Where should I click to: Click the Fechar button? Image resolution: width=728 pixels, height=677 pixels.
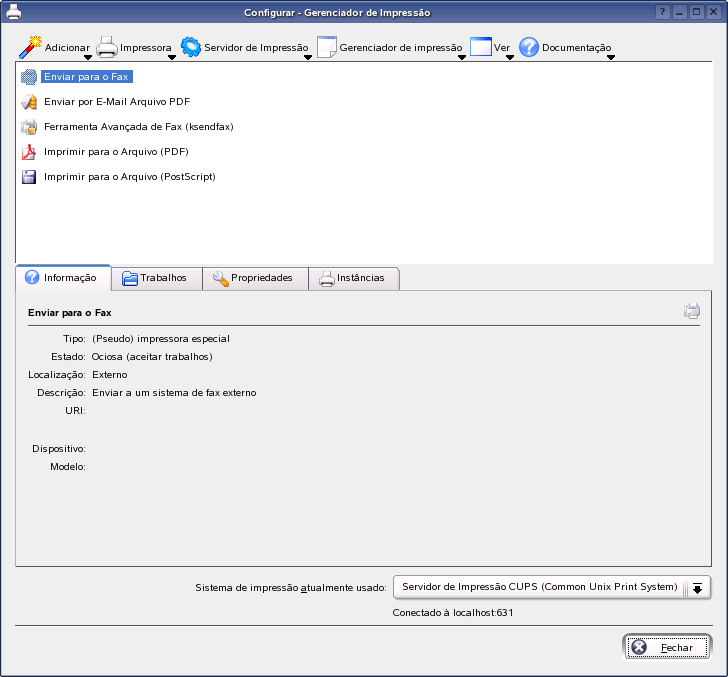pyautogui.click(x=667, y=647)
